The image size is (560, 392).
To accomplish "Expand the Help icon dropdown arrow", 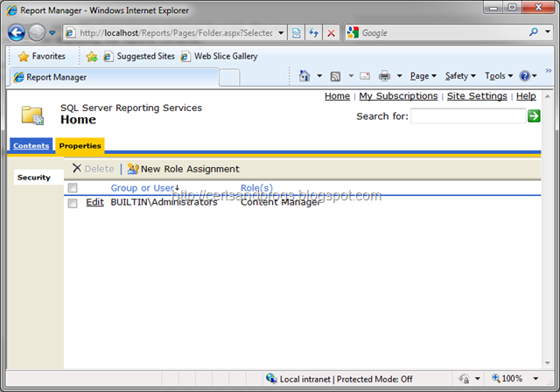I will pos(535,75).
